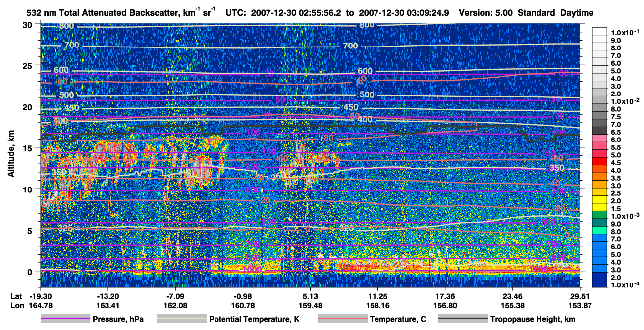Image resolution: width=644 pixels, height=330 pixels.
Task: Click the latitude value 23.46
Action: pos(513,295)
